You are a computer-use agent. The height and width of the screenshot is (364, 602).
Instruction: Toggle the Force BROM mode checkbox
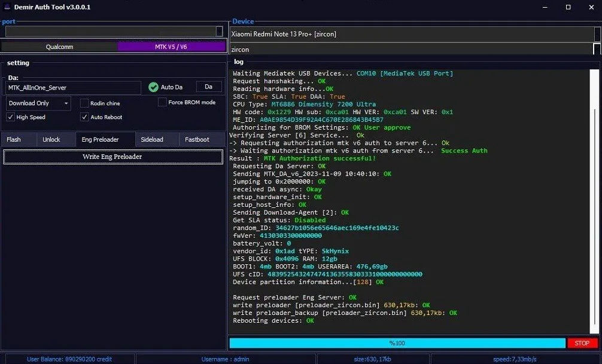(162, 102)
